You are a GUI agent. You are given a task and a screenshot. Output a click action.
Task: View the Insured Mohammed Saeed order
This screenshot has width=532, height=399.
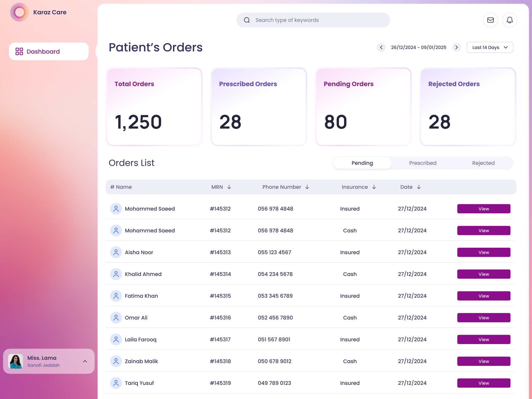pyautogui.click(x=484, y=209)
